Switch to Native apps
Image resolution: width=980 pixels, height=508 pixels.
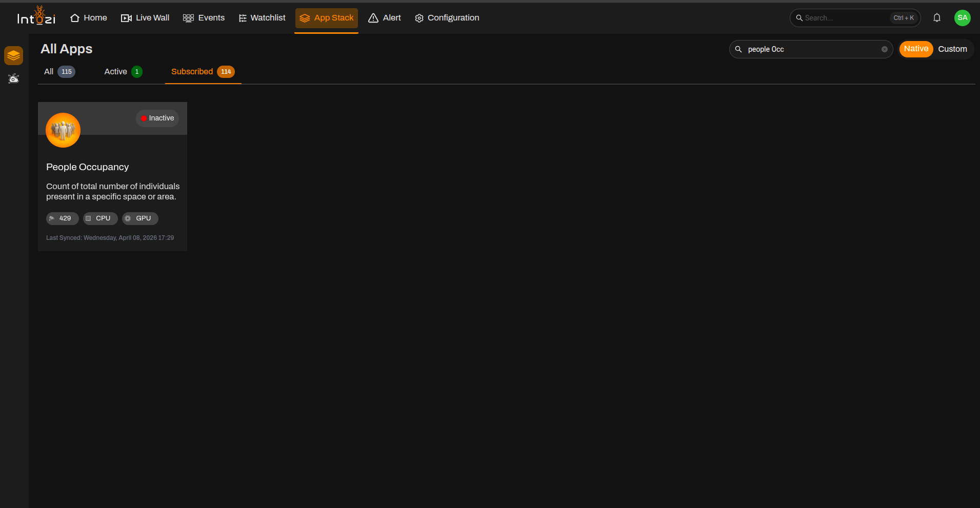(916, 49)
